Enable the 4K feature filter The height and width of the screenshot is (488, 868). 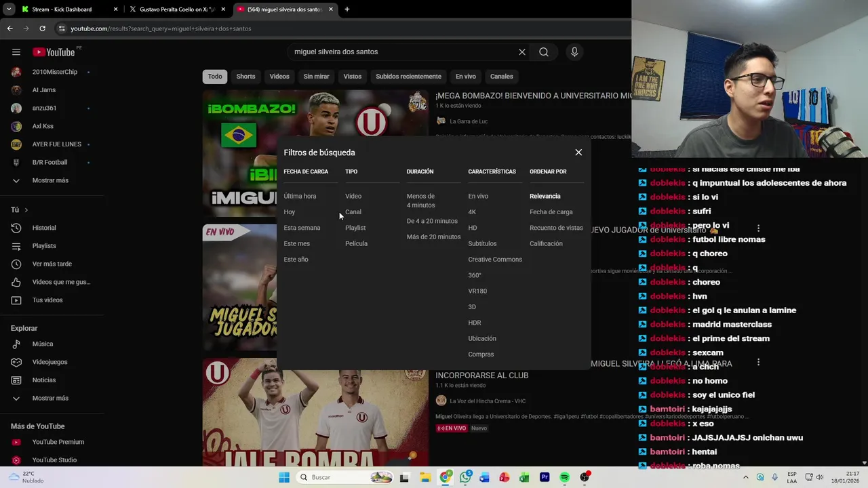coord(472,212)
